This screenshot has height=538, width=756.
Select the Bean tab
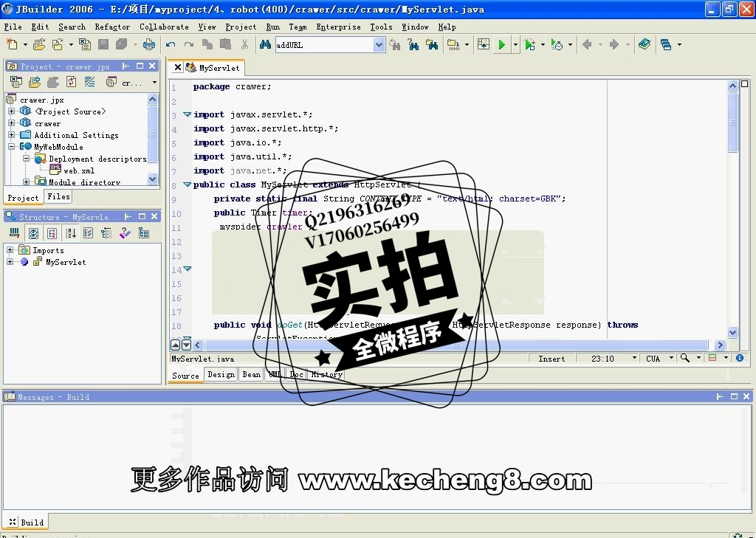click(251, 375)
